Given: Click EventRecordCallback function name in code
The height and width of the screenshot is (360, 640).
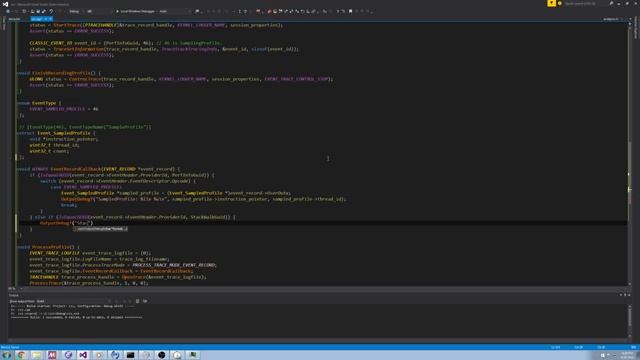Looking at the screenshot, I should (x=76, y=169).
